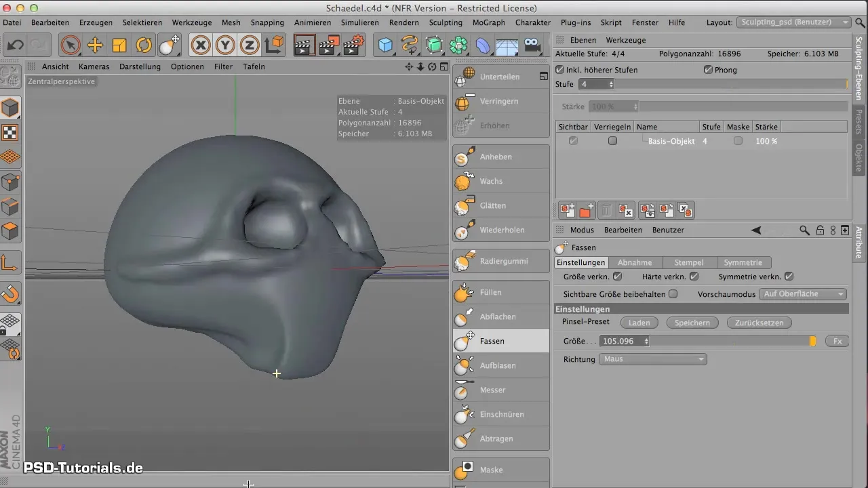Open the Vorschaumodus dropdown
868x488 pixels.
pyautogui.click(x=803, y=294)
